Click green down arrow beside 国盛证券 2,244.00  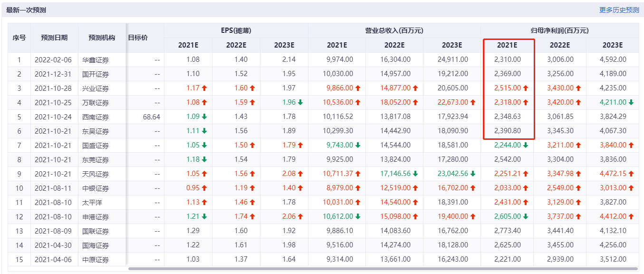click(x=526, y=145)
